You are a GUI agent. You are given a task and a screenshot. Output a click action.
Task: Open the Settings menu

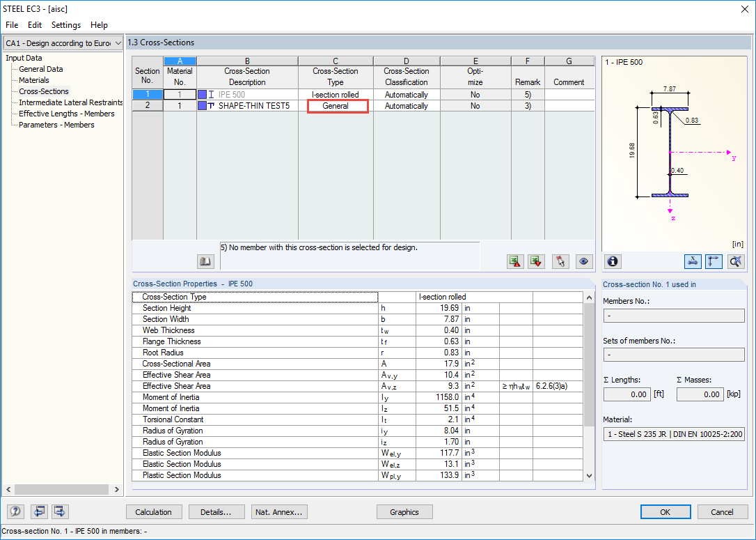[66, 25]
